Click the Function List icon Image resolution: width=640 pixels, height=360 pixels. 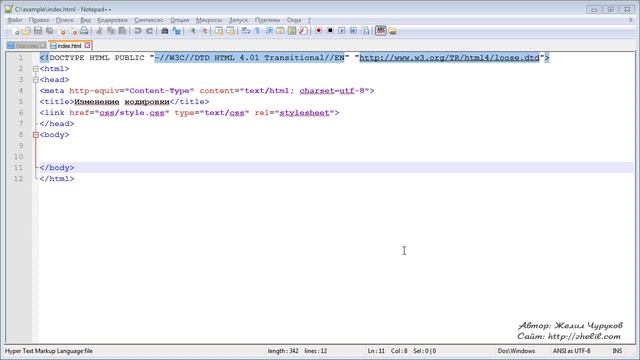303,31
